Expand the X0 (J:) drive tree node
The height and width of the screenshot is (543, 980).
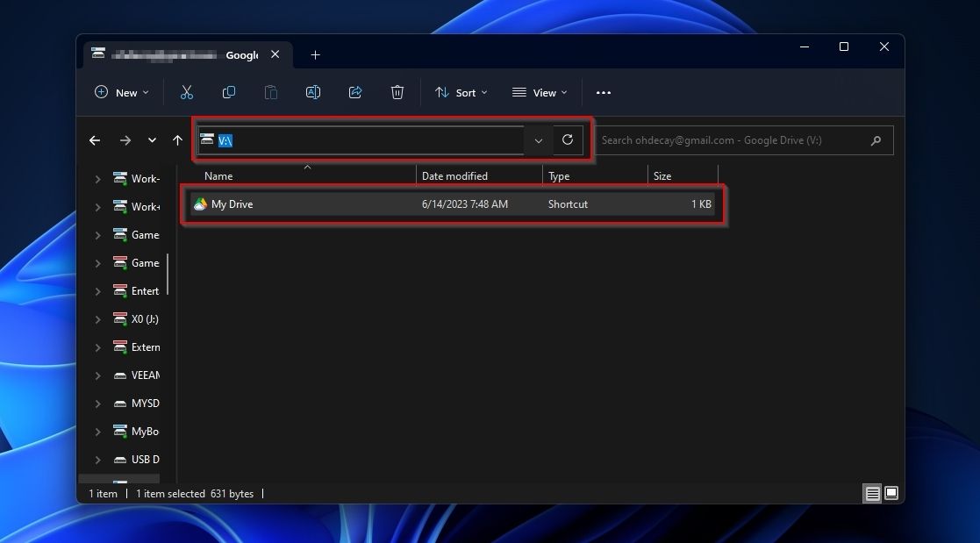[x=98, y=319]
